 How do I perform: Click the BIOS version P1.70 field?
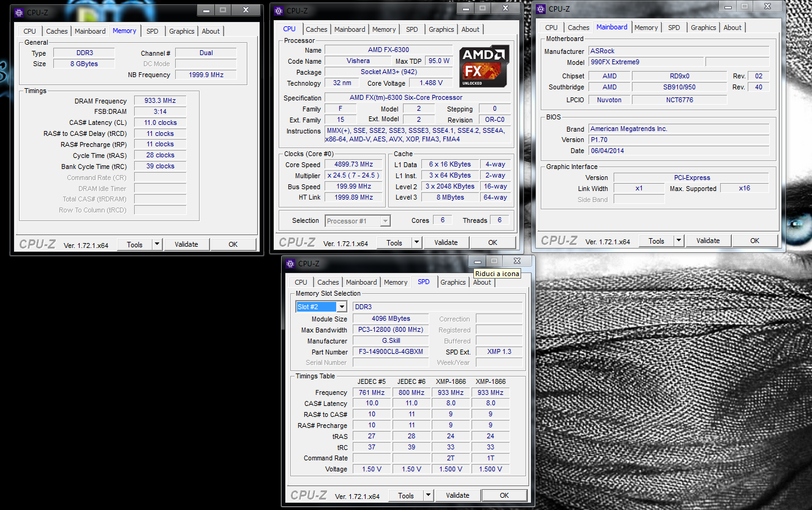[x=679, y=140]
